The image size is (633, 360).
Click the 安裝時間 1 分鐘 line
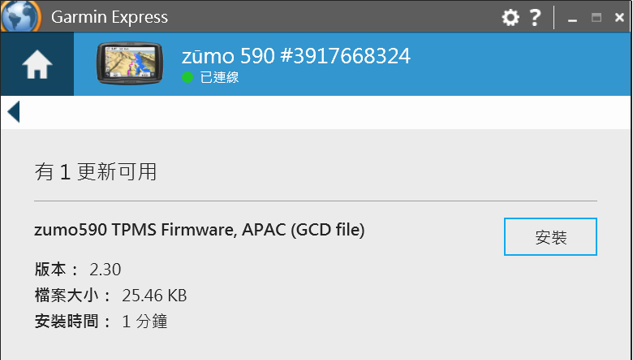(101, 321)
